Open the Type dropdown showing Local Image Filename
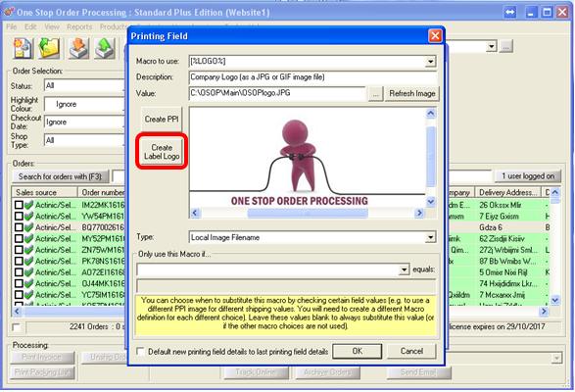Viewport: 575px width, 392px height. (431, 238)
